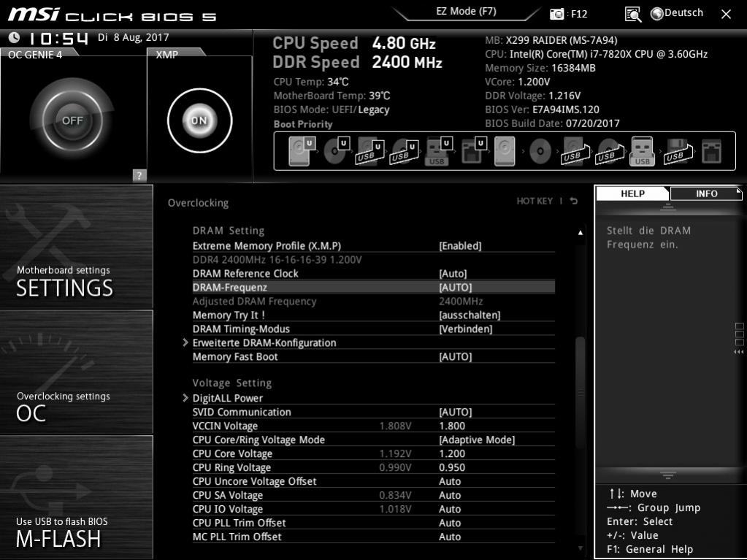Expand the DigitALL Power submenu

pos(228,398)
